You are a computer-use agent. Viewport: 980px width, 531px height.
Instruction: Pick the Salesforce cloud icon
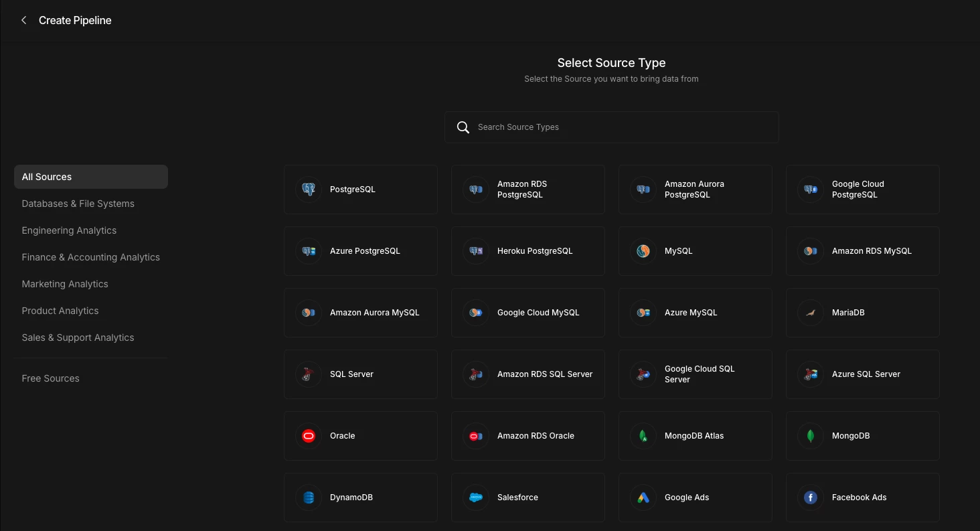point(476,498)
